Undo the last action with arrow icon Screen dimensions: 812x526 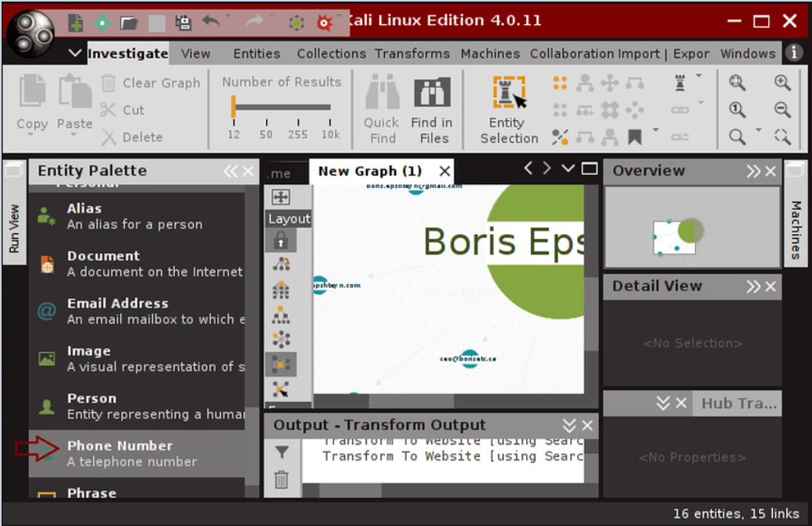[x=211, y=22]
